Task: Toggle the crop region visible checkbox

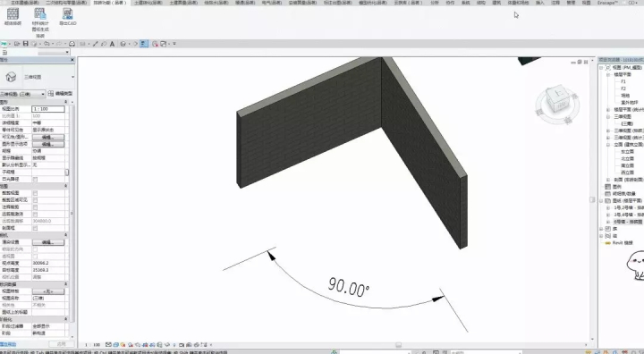Action: coord(35,200)
